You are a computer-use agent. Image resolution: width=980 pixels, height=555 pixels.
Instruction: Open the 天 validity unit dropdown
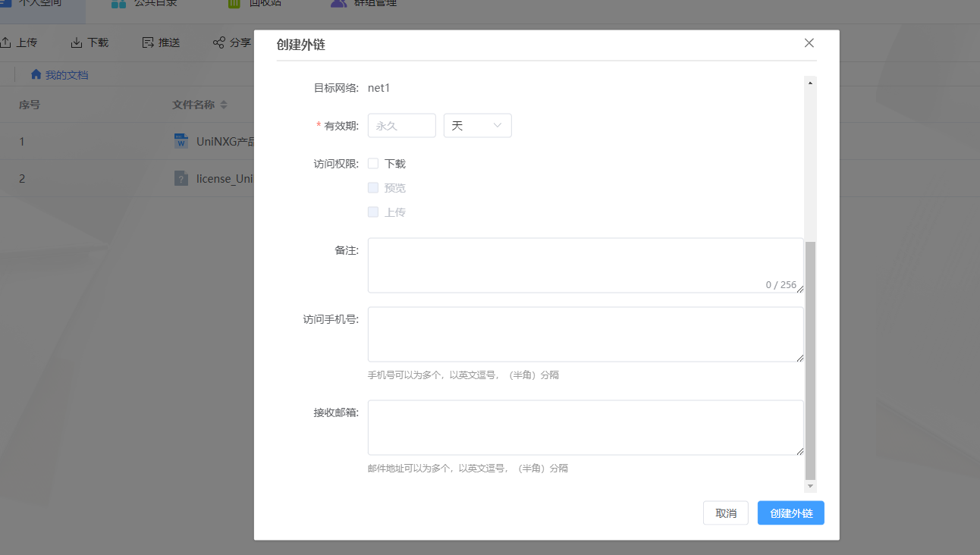pyautogui.click(x=477, y=125)
